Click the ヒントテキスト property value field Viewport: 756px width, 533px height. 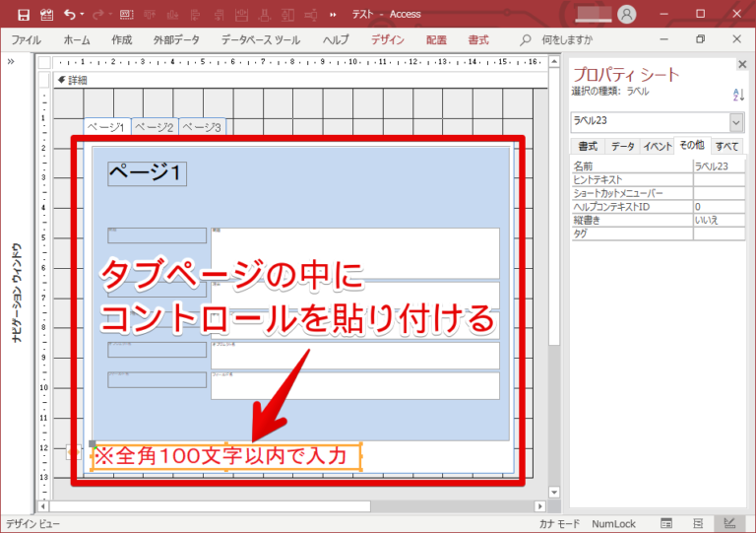(719, 180)
